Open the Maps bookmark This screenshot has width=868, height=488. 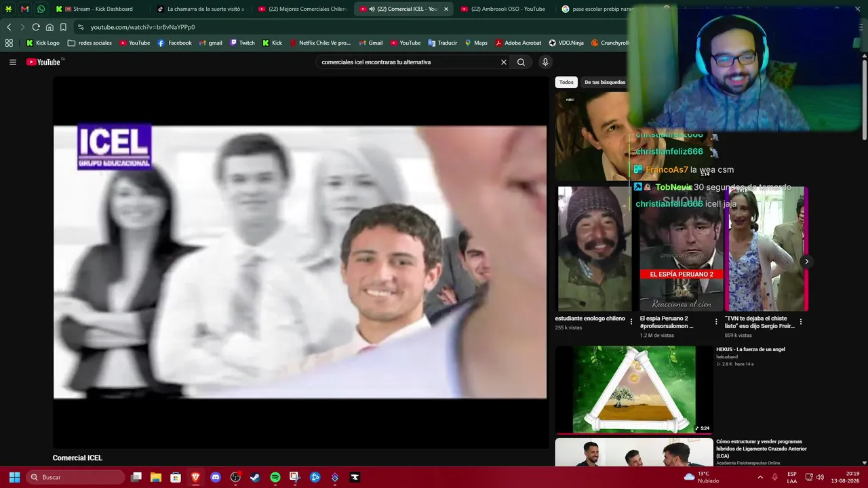(x=476, y=43)
